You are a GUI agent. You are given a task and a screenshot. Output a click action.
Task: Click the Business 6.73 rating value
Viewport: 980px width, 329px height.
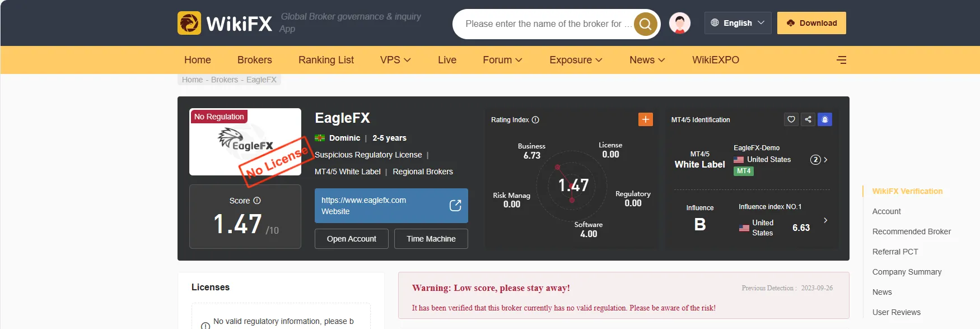[x=531, y=155]
